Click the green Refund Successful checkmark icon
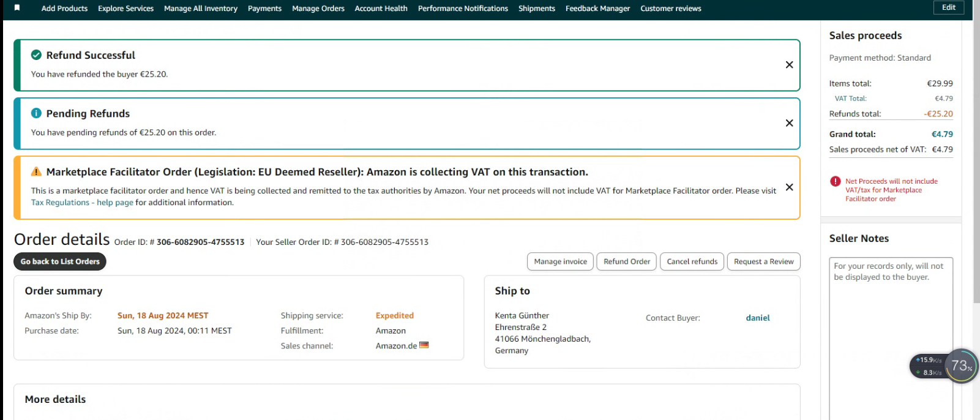 tap(36, 55)
